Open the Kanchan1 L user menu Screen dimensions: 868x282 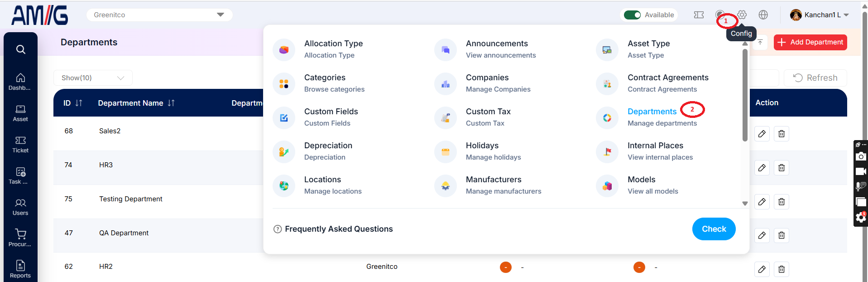tap(820, 15)
